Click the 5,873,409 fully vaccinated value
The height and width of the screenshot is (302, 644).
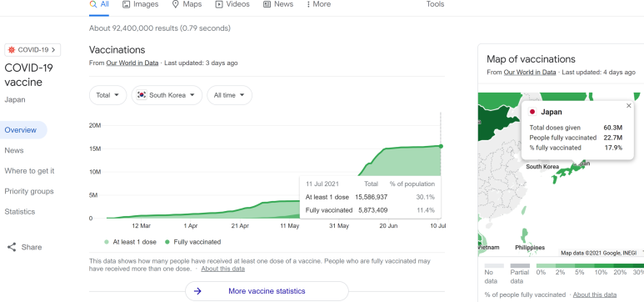pyautogui.click(x=373, y=210)
